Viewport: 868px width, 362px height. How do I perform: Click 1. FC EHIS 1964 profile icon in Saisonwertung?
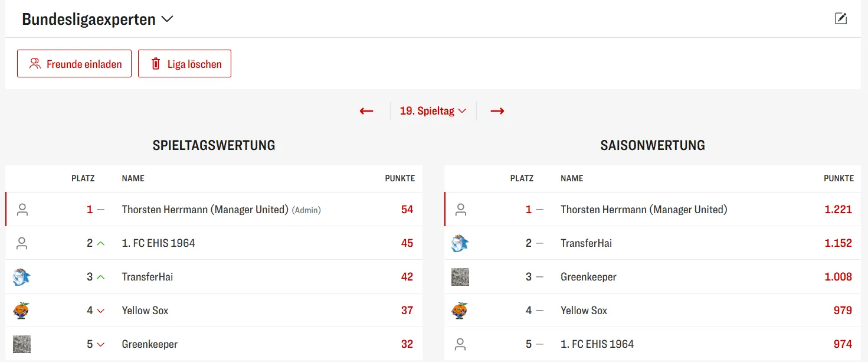pyautogui.click(x=461, y=344)
